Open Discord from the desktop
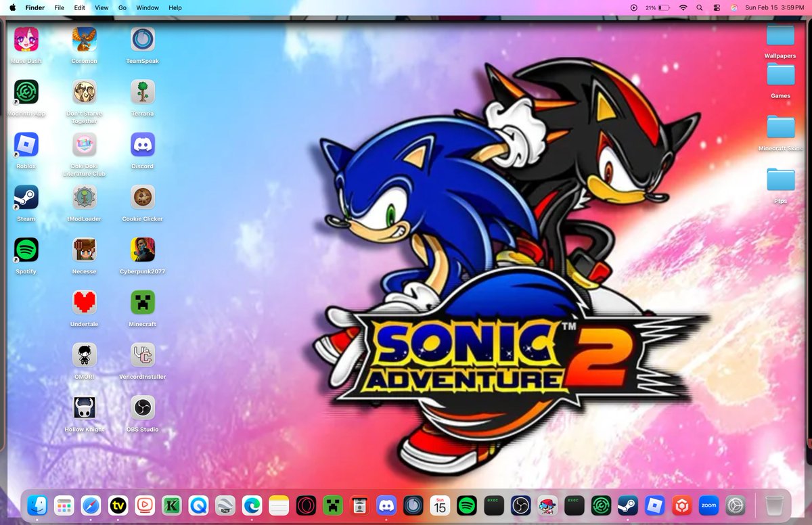Screen dimensions: 812x525 click(143, 144)
